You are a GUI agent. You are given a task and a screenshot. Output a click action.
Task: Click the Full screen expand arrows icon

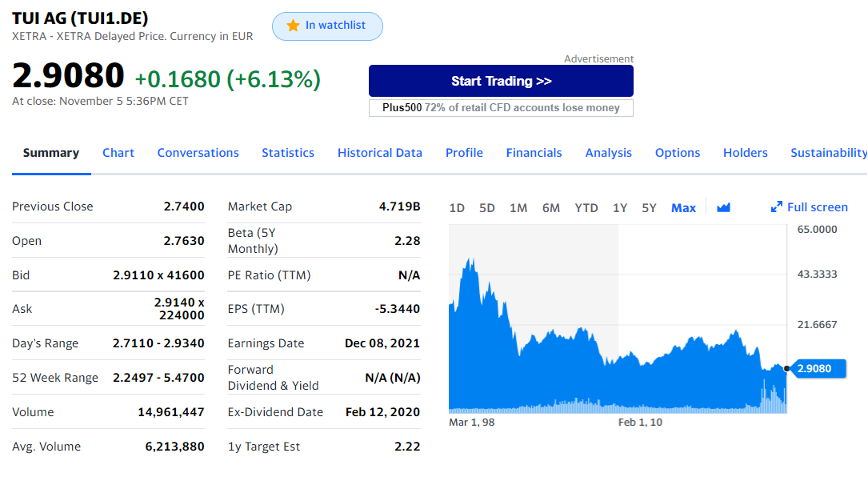(x=776, y=207)
